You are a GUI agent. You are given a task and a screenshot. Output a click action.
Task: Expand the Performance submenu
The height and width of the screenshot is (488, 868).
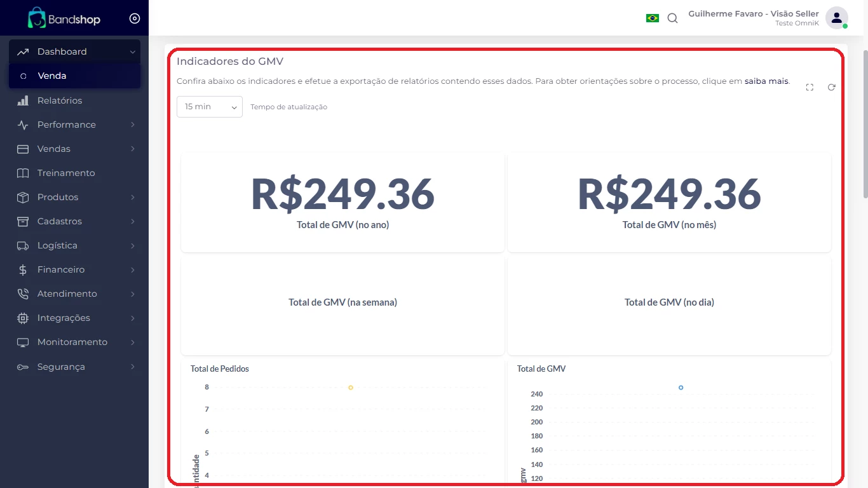[132, 125]
